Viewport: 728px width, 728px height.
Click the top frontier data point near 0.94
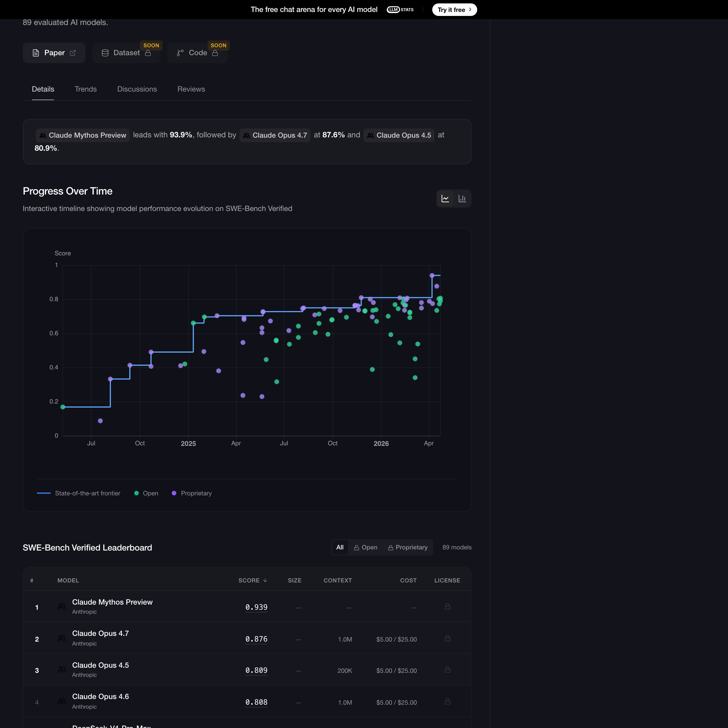pyautogui.click(x=432, y=276)
